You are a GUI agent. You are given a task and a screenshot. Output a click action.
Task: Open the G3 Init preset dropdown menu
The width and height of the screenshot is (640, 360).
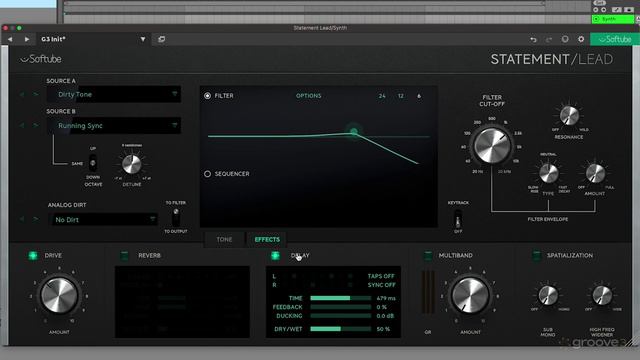pyautogui.click(x=143, y=39)
